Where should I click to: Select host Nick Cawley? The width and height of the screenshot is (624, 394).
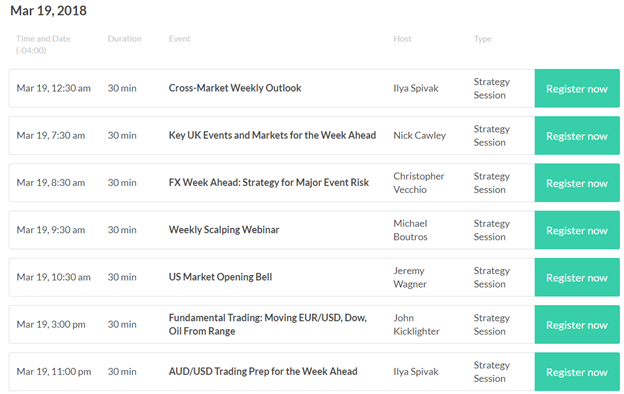coord(419,135)
